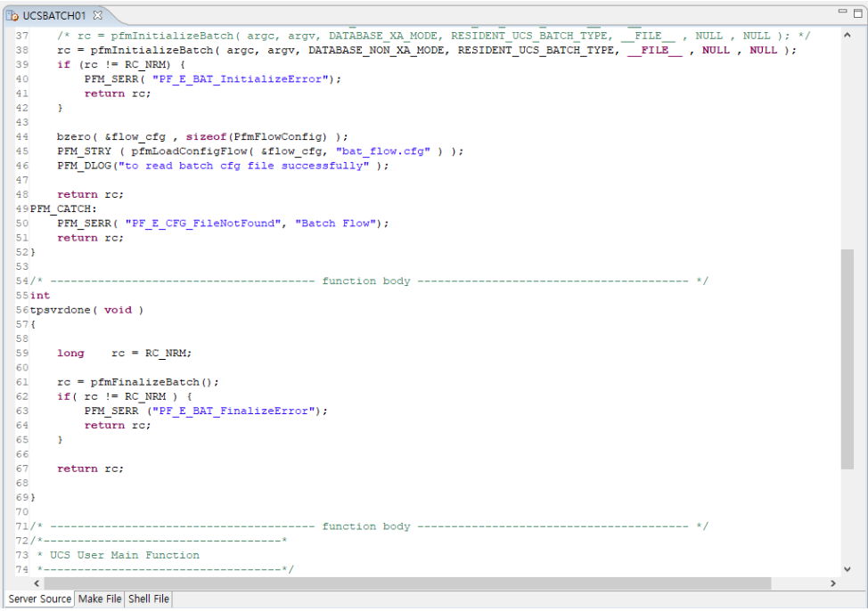Image resolution: width=868 pixels, height=611 pixels.
Task: Close the UCSBATCH01 editor tab
Action: (98, 15)
